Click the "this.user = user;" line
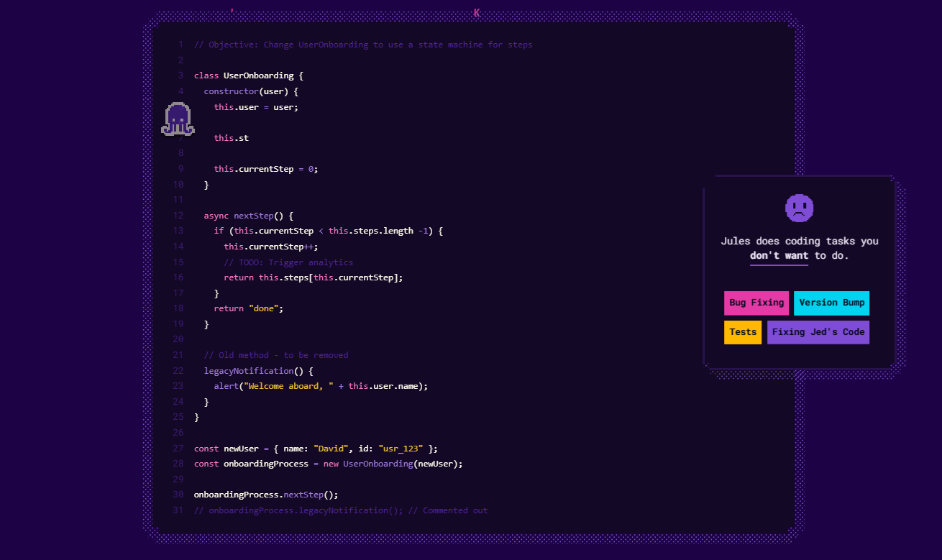Viewport: 942px width, 560px height. 256,107
